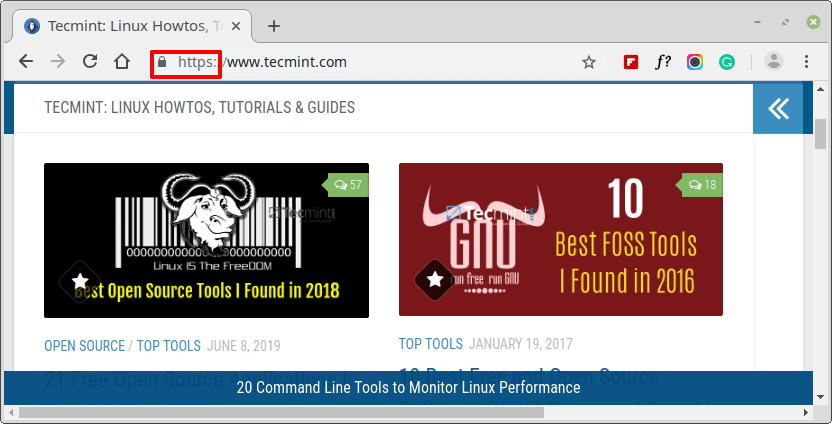Open 18 comments badge on FOSS article
Screen dimensions: 832x424
[x=701, y=185]
